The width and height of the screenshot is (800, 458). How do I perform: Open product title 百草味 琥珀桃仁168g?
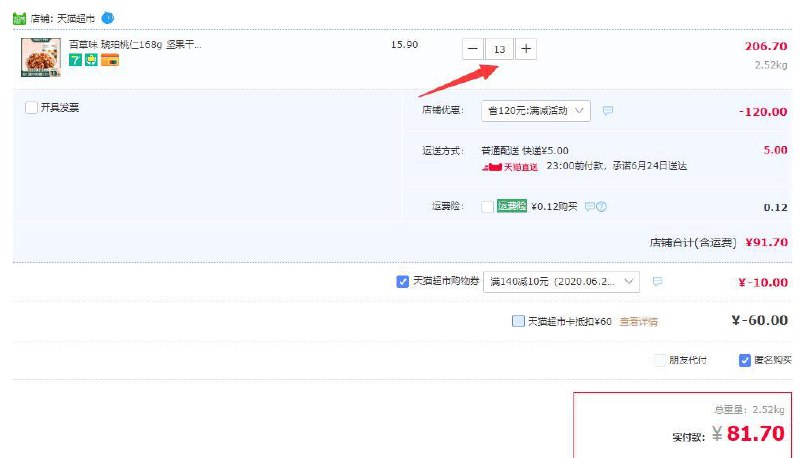(x=135, y=45)
